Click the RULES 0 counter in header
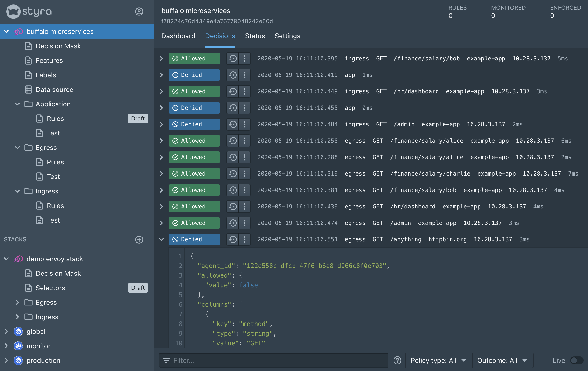Viewport: 588px width, 371px height. click(x=457, y=11)
